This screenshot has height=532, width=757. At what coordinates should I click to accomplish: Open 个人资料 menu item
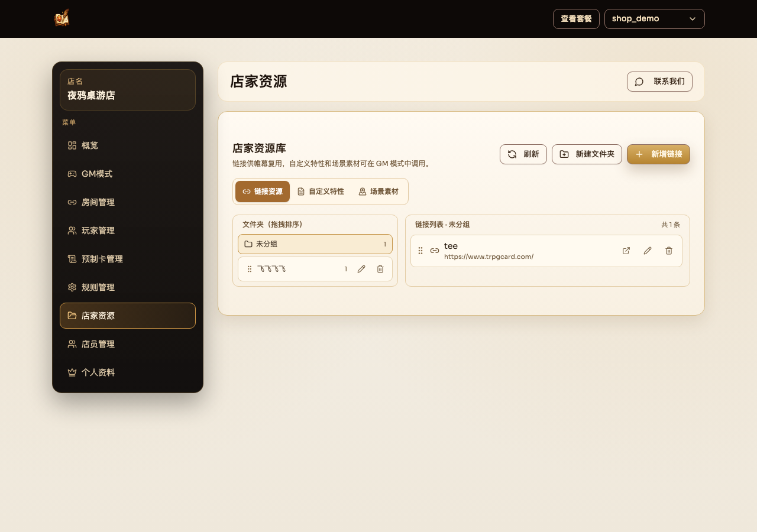pos(128,372)
